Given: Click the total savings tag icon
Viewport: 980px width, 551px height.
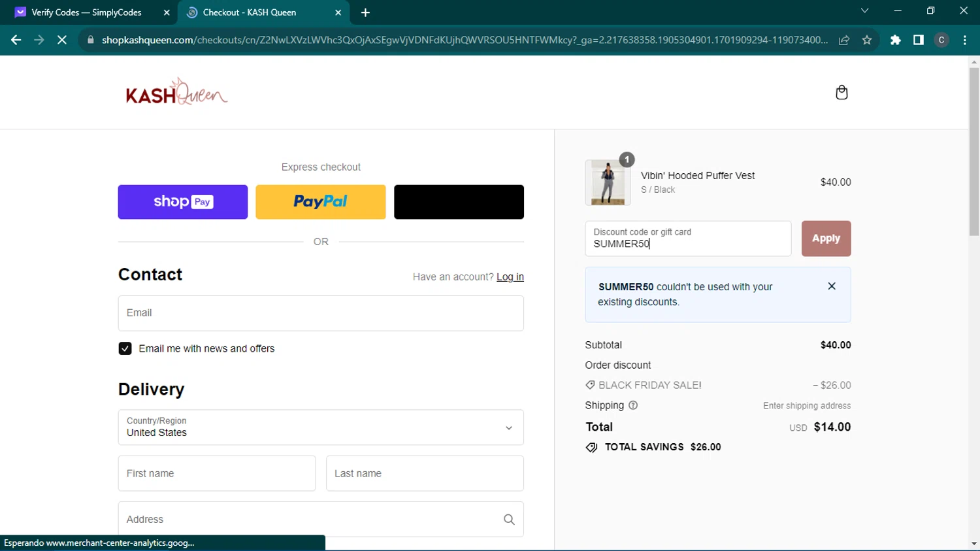Looking at the screenshot, I should (x=591, y=448).
